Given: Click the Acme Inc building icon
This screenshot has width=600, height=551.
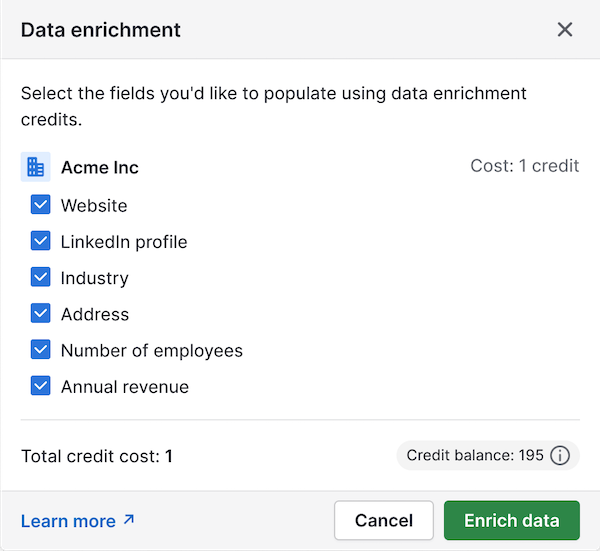Looking at the screenshot, I should point(36,167).
